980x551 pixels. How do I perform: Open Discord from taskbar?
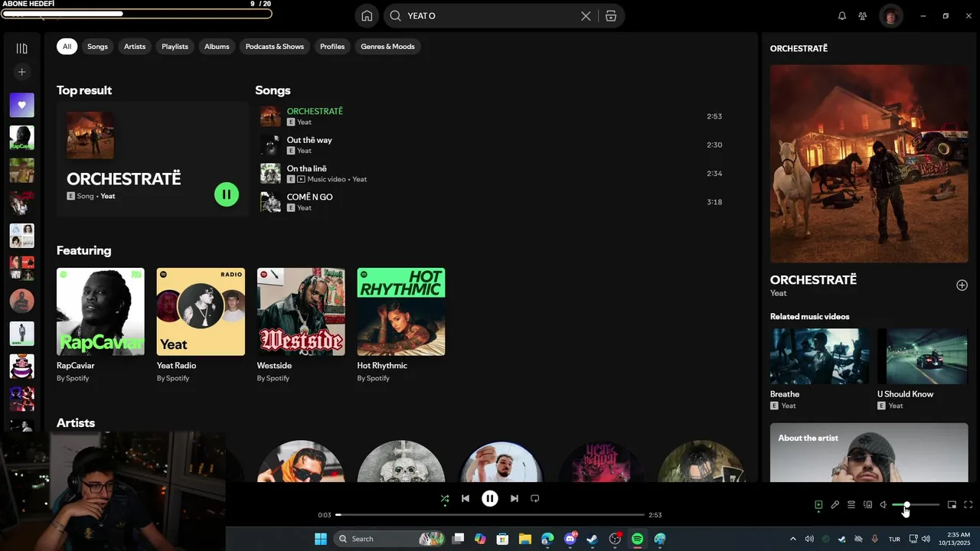pos(570,539)
